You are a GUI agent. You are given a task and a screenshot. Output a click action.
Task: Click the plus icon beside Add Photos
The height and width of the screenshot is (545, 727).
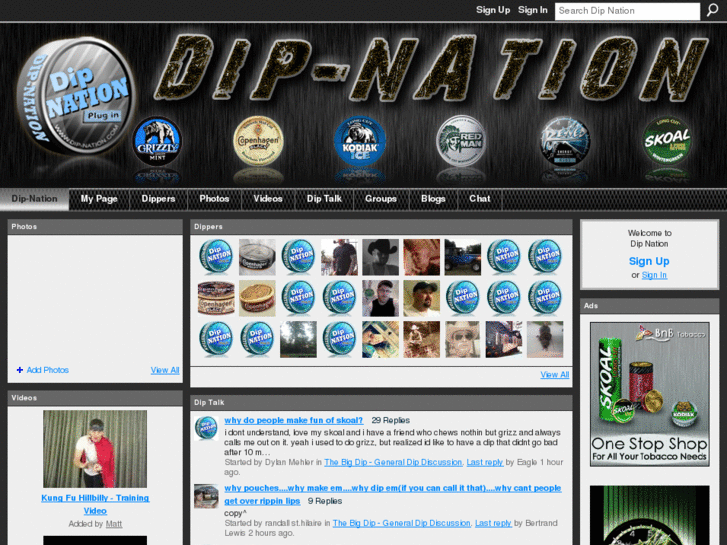[x=19, y=370]
